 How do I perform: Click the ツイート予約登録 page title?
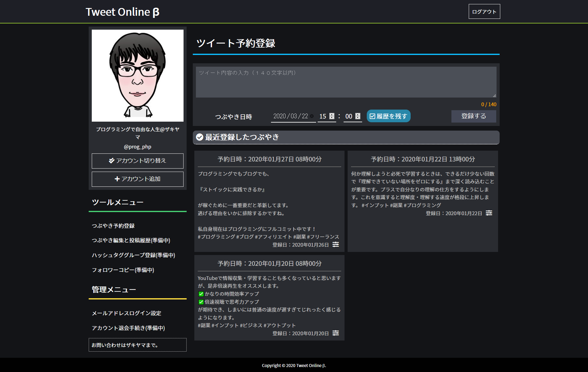coord(236,43)
